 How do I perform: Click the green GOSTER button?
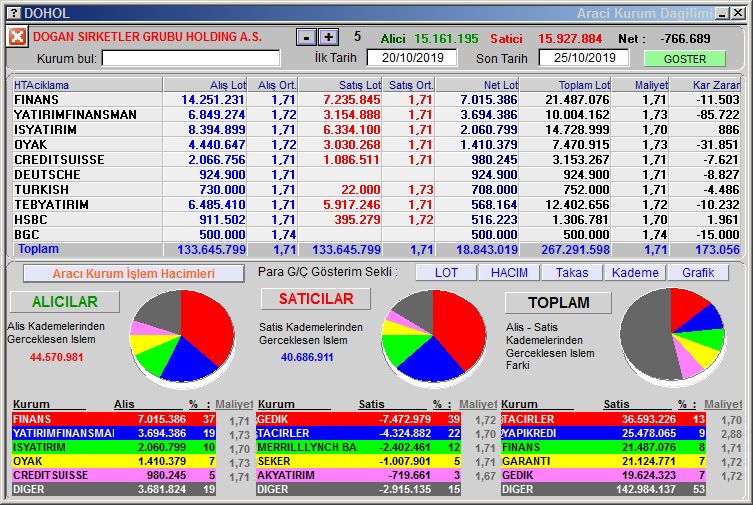tap(684, 59)
